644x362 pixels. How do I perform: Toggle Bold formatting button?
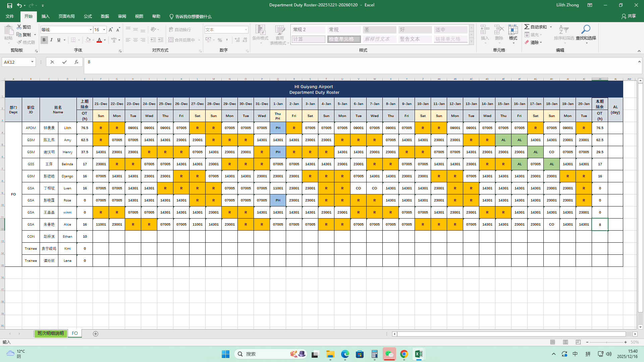point(44,40)
